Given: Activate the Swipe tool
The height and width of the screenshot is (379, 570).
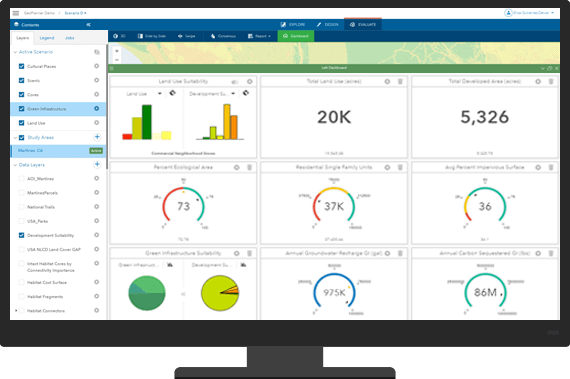Looking at the screenshot, I should 186,36.
